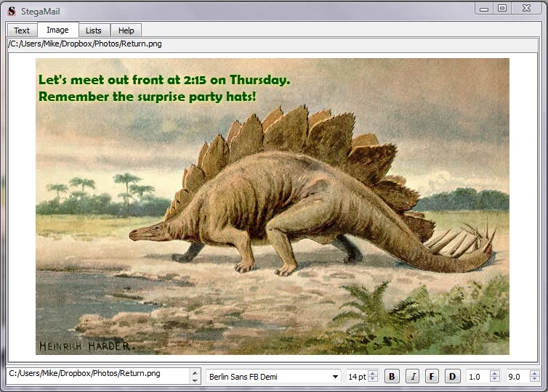Click the D toggle button
Viewport: 548px width, 392px height.
pyautogui.click(x=453, y=377)
